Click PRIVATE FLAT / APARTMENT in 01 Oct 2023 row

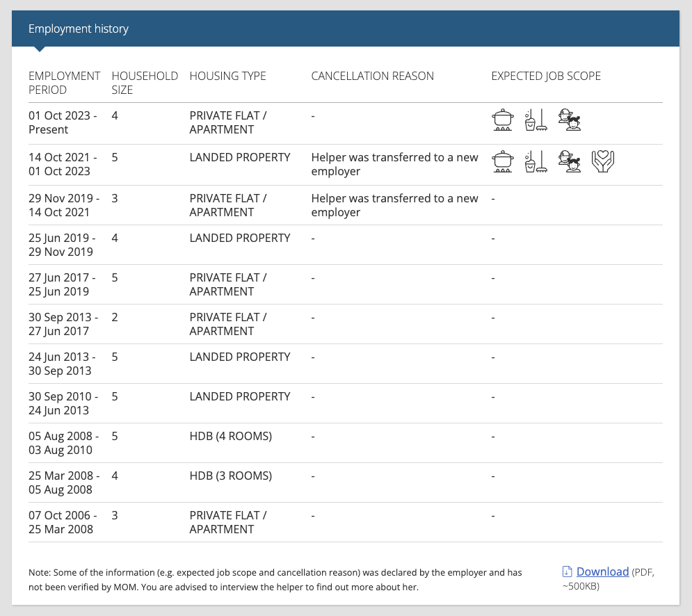(x=228, y=122)
